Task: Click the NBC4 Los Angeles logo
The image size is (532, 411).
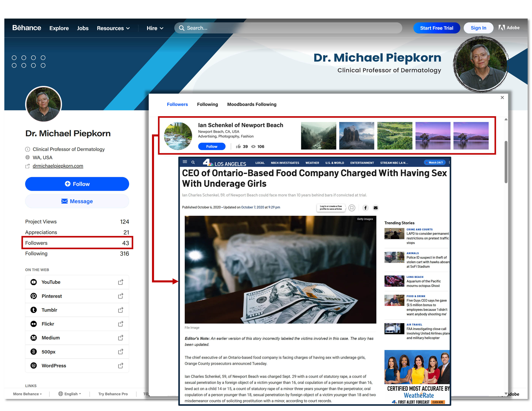Action: tap(224, 163)
